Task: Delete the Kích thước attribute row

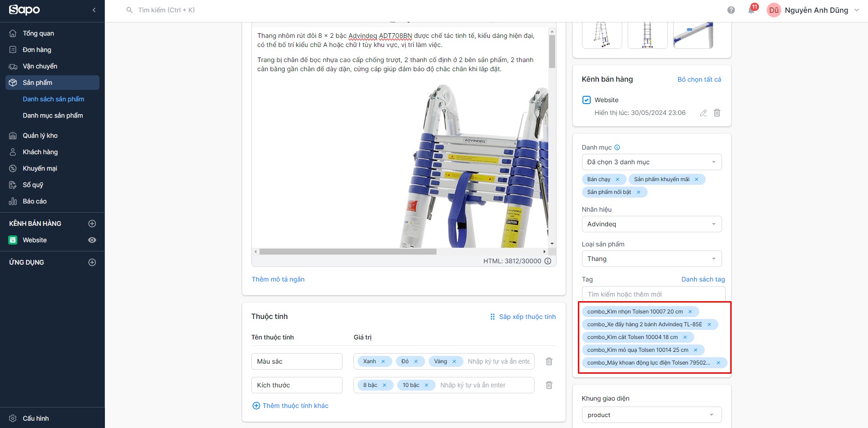Action: [549, 385]
